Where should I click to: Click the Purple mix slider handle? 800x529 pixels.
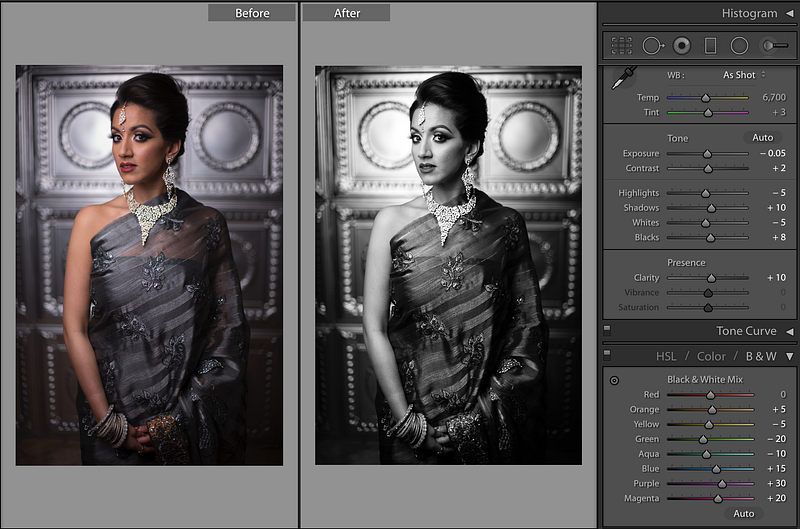pos(722,484)
